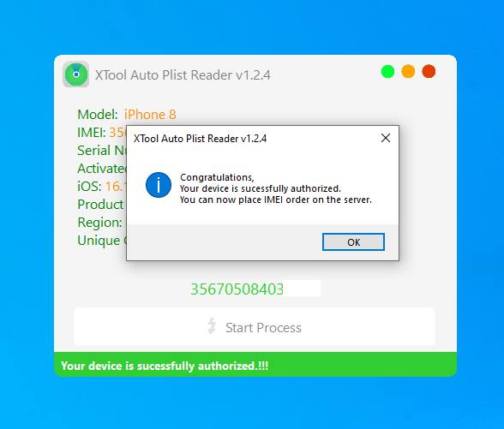Click the blue information icon
The height and width of the screenshot is (429, 504).
(x=158, y=185)
